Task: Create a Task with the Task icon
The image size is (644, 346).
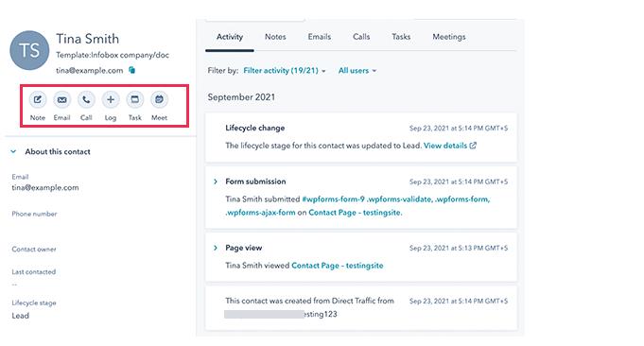Action: tap(134, 99)
